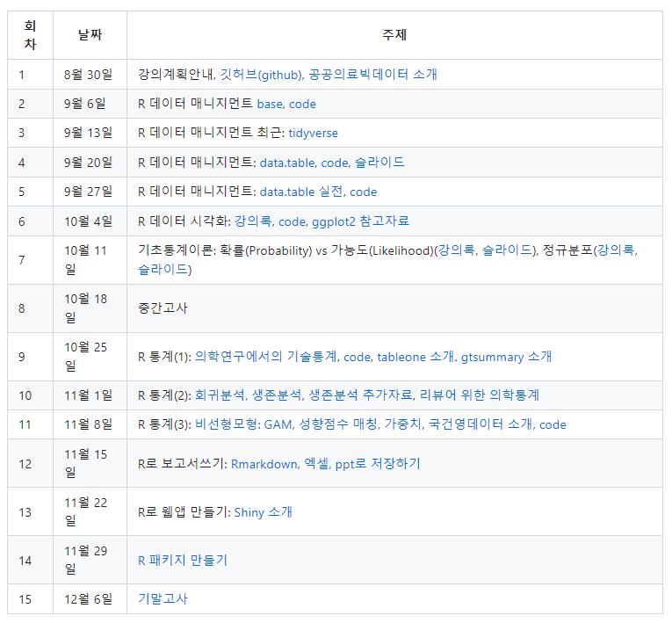Open the code link in the R 통계(1) row

(x=358, y=357)
